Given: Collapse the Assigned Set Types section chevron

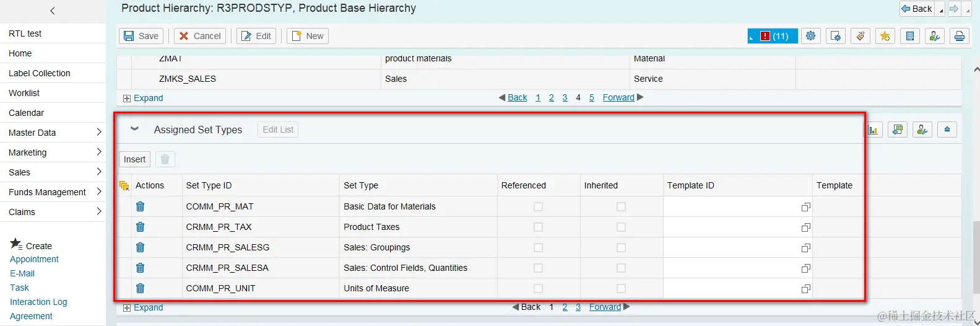Looking at the screenshot, I should click(134, 129).
